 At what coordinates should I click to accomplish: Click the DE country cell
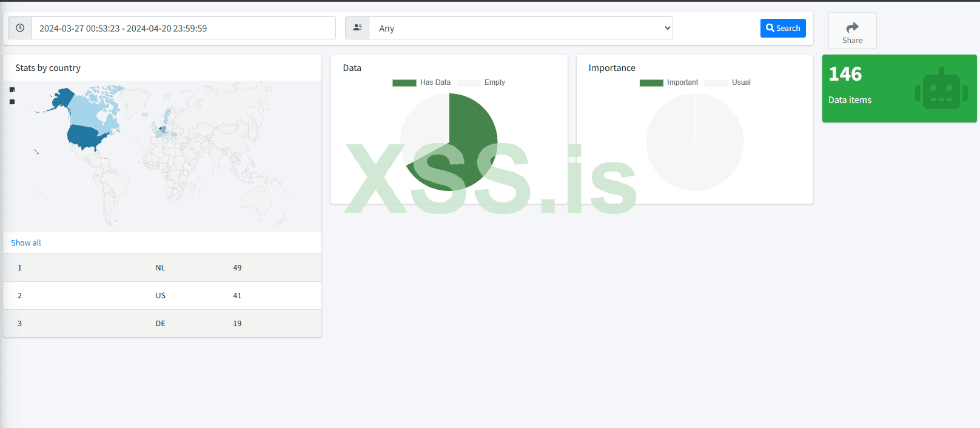(x=160, y=323)
